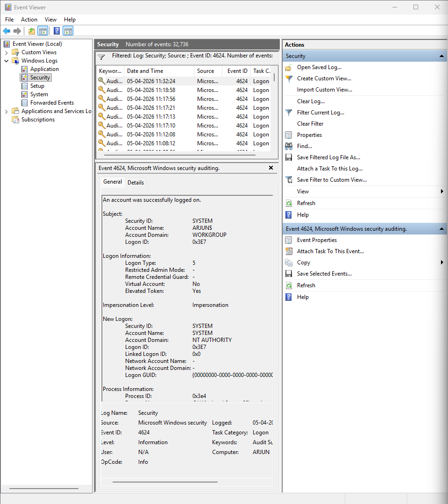Image resolution: width=448 pixels, height=504 pixels.
Task: Switch to the General tab
Action: tap(113, 182)
